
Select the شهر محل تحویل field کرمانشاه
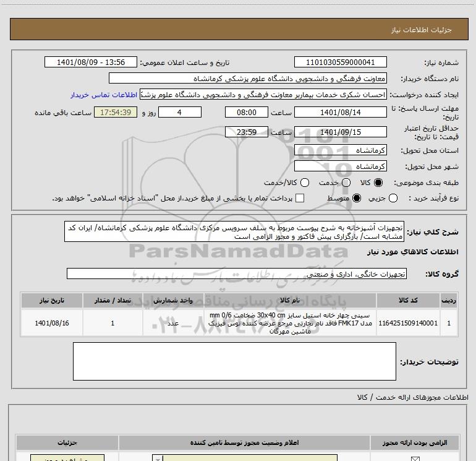[x=340, y=166]
